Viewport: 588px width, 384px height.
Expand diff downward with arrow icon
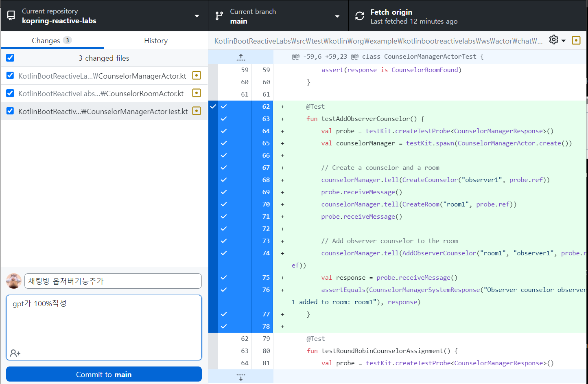(241, 377)
